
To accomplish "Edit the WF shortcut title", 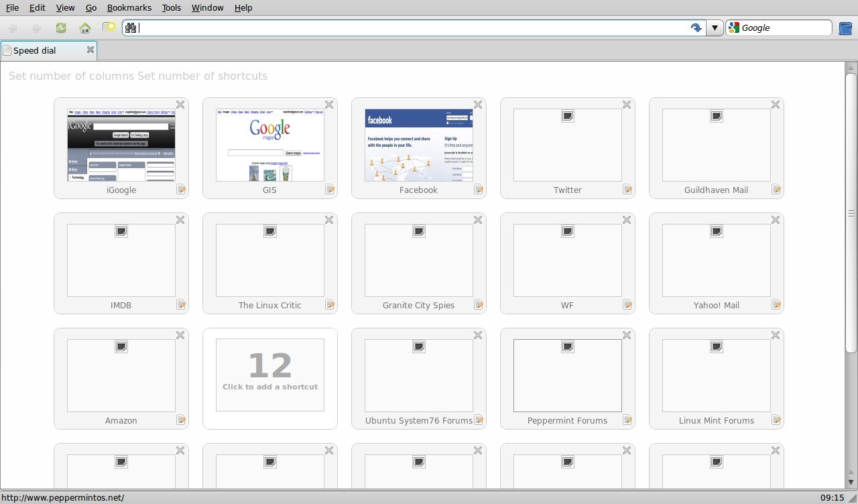I will point(627,305).
